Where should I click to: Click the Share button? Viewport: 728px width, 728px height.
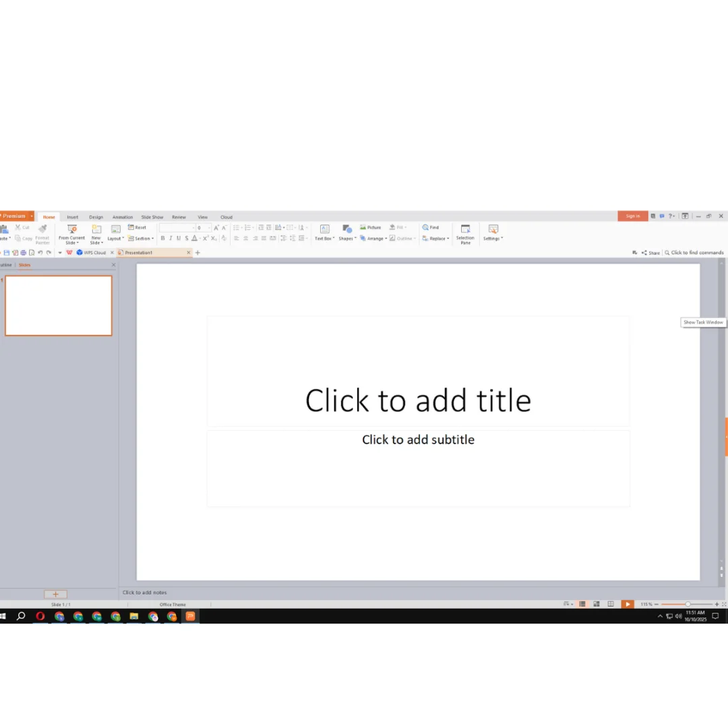650,253
